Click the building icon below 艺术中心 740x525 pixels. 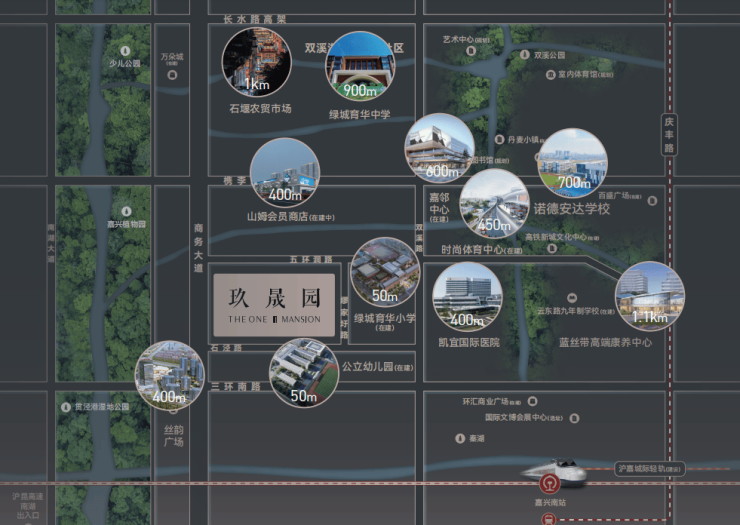click(471, 51)
